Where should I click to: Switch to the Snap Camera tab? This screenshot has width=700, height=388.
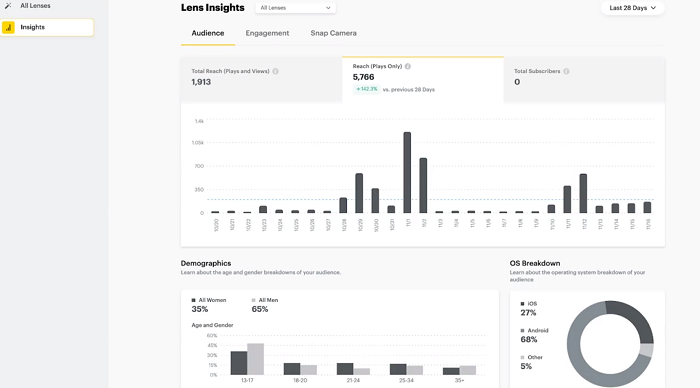[333, 33]
